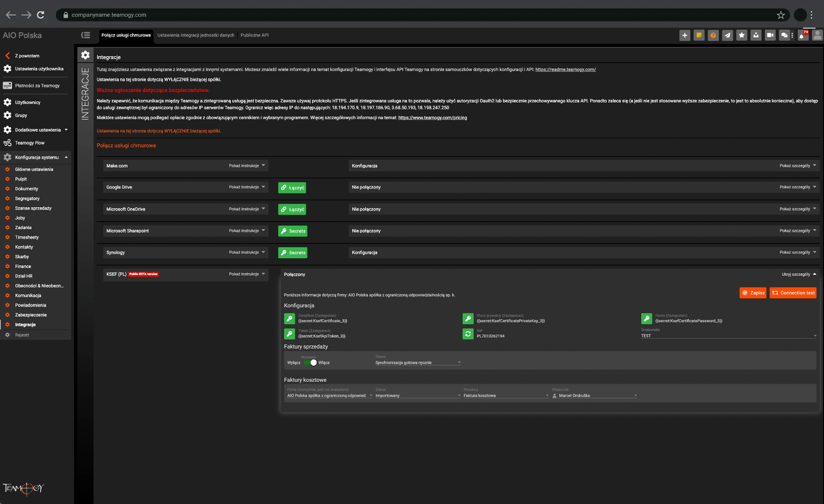This screenshot has width=824, height=504.
Task: Open Ustawienia integracji jednostki danych tab
Action: [x=196, y=35]
